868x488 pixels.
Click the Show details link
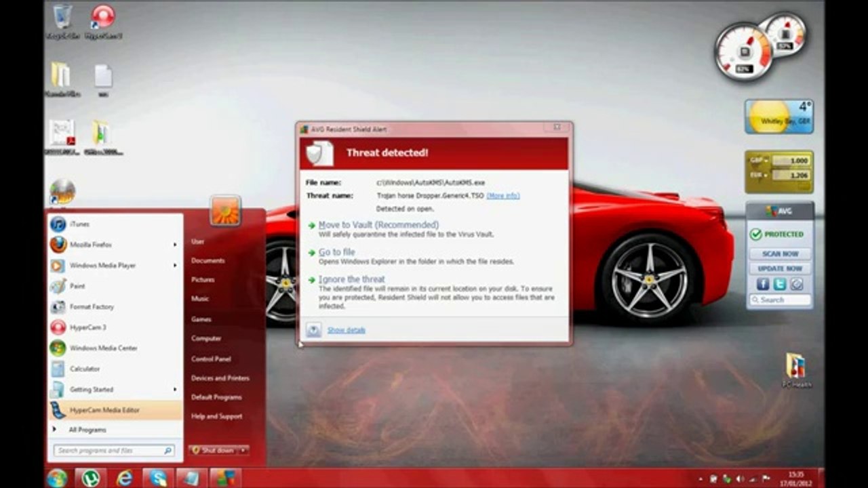click(x=346, y=330)
